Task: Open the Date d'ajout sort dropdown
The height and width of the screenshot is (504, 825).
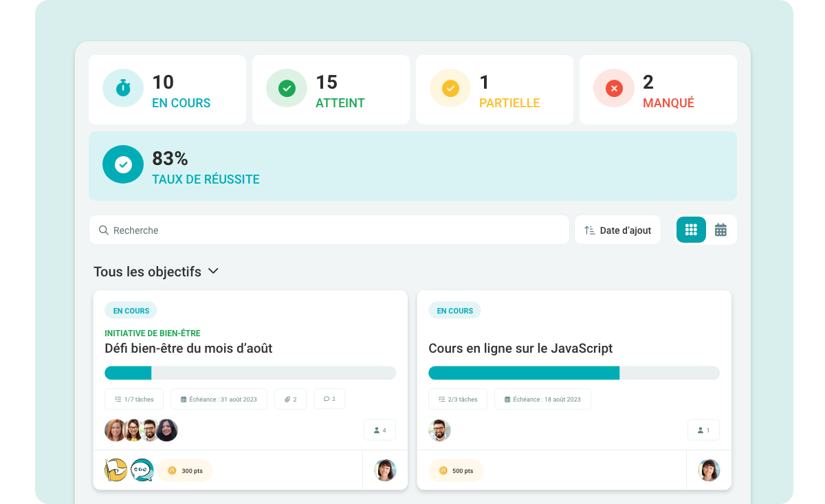Action: point(617,230)
